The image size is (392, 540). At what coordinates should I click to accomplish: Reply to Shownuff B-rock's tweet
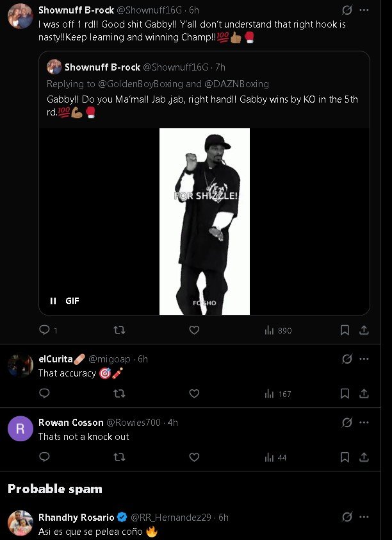(44, 330)
